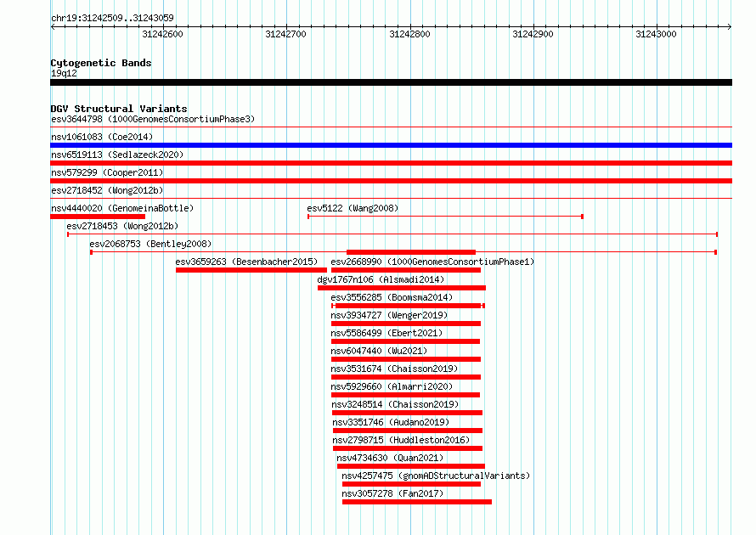Click the red bar under nsv4734630
This screenshot has width=756, height=535.
(x=411, y=466)
